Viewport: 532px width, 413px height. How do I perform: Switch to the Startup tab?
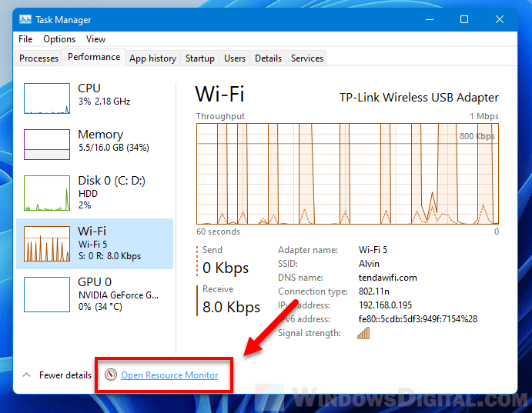(x=200, y=58)
